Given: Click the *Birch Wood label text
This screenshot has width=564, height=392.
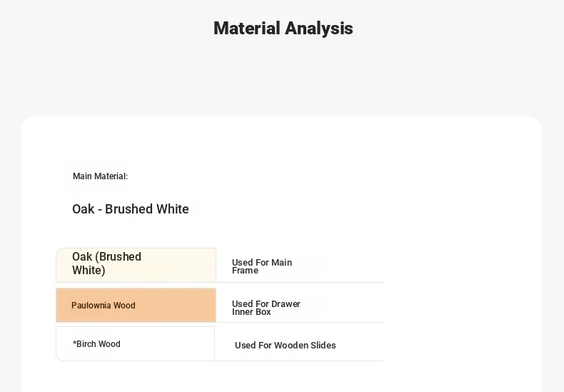Looking at the screenshot, I should (x=96, y=344).
